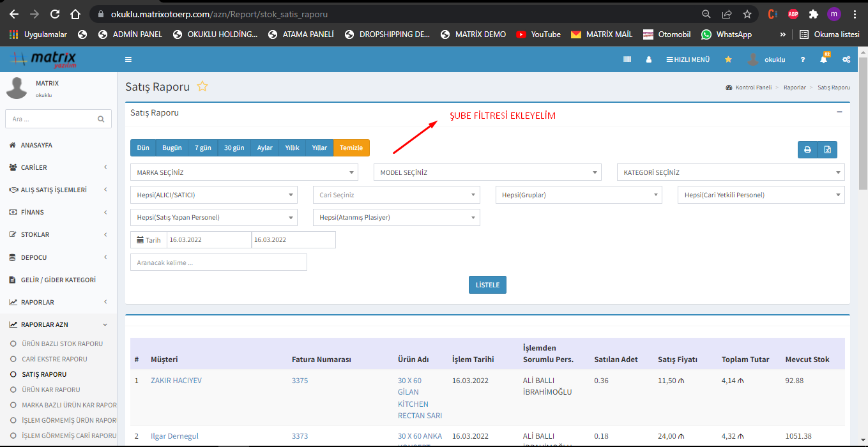868x447 pixels.
Task: Click the barcode icon in top bar
Action: pyautogui.click(x=627, y=59)
